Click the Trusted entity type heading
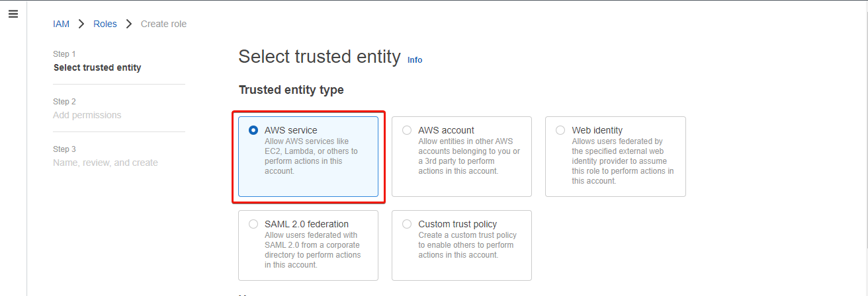Viewport: 868px width, 296px height. (x=291, y=90)
